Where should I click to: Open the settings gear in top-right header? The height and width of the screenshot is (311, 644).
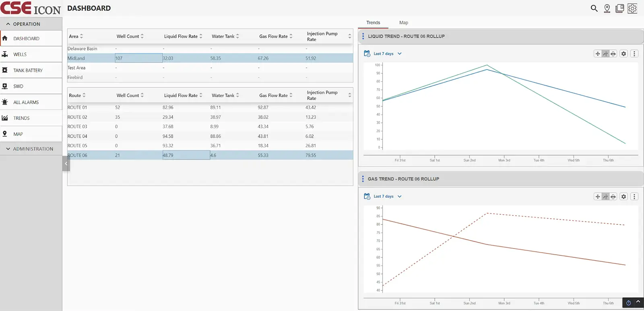point(632,8)
